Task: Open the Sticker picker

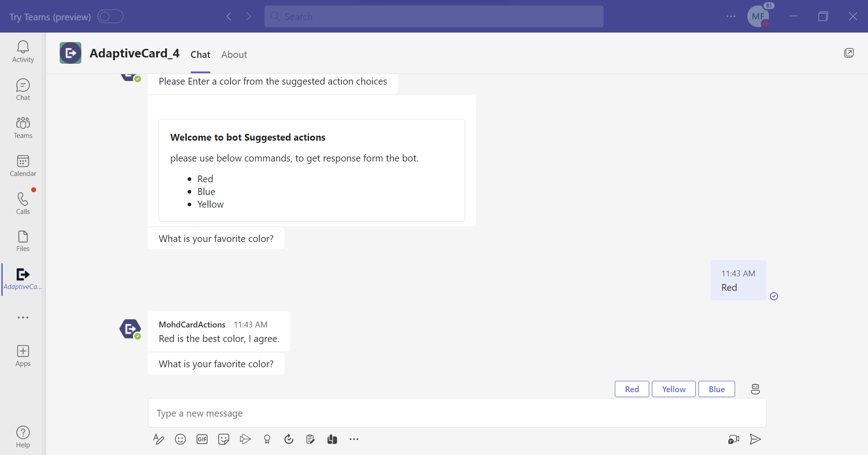Action: click(224, 439)
